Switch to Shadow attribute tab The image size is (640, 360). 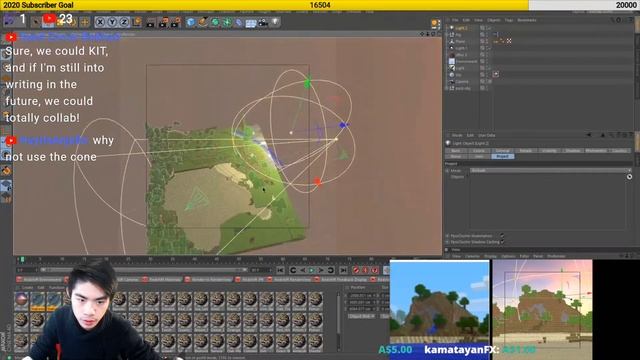[573, 151]
